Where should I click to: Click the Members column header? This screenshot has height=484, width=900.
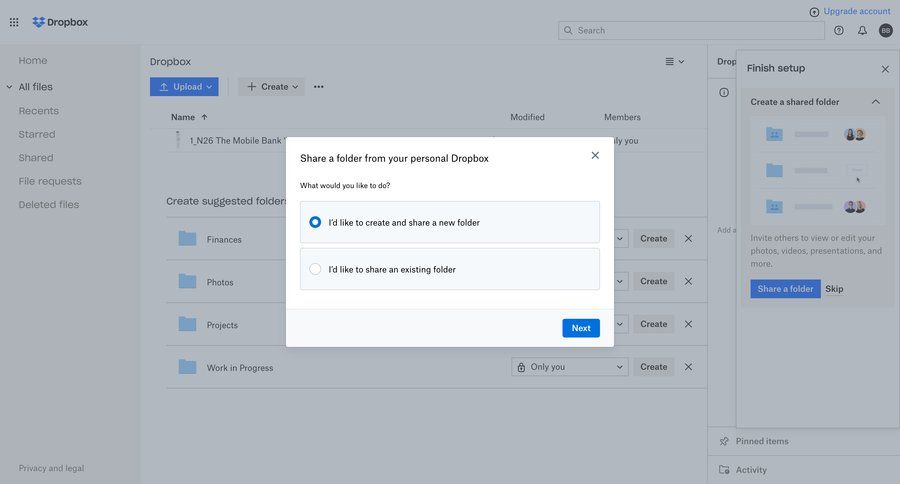tap(622, 117)
